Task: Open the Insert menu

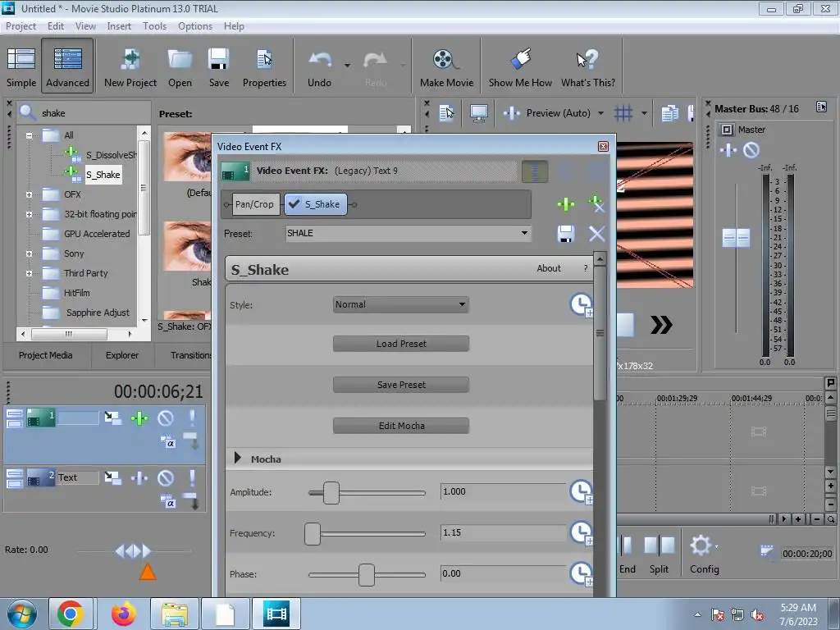Action: (119, 25)
